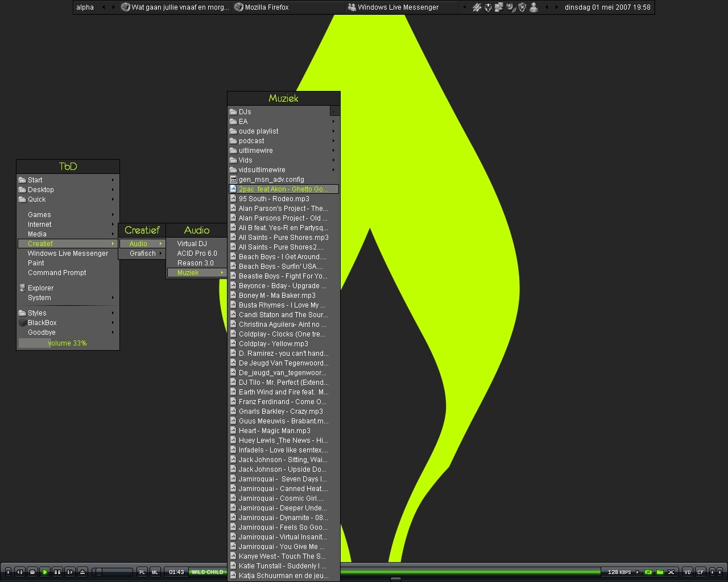Screen dimensions: 728x582
Task: Expand the Muziek entry arrow in Audio menu
Action: tap(222, 273)
